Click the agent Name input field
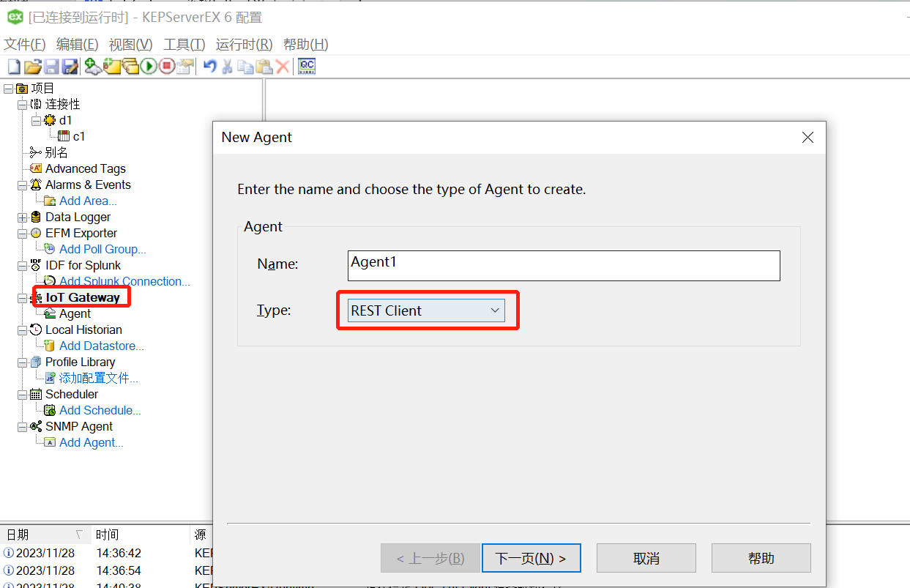 (x=563, y=266)
